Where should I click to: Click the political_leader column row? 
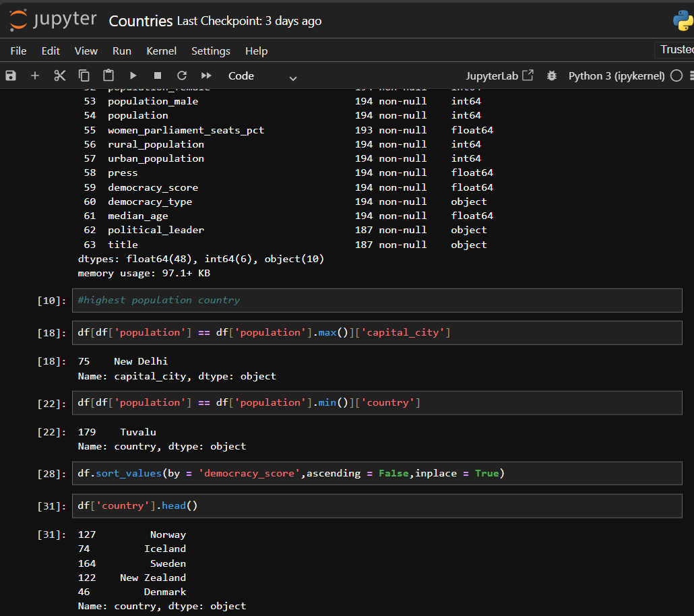pos(286,230)
